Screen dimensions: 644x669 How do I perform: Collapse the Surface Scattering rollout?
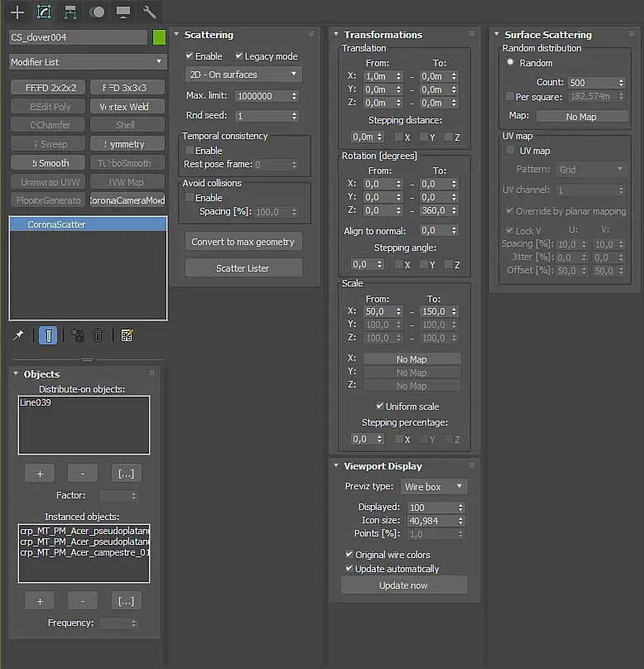click(x=497, y=34)
